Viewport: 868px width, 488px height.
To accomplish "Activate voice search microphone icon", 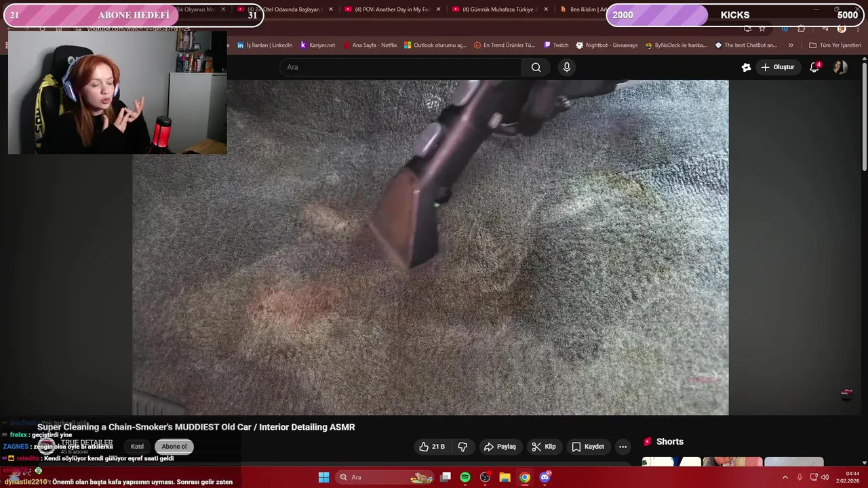I will click(567, 67).
